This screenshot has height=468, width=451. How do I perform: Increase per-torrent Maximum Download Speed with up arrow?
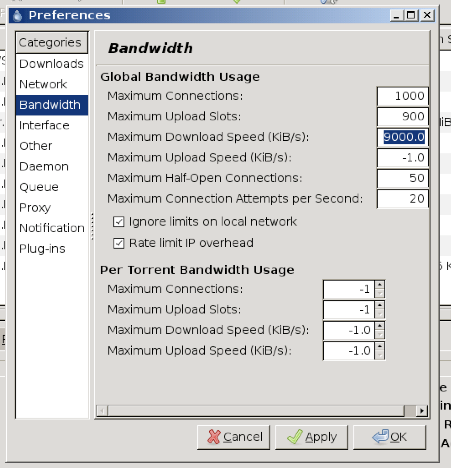coord(380,326)
